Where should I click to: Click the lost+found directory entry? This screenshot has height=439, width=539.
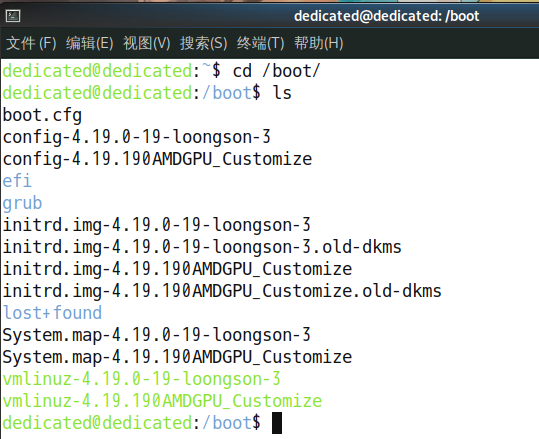[52, 313]
